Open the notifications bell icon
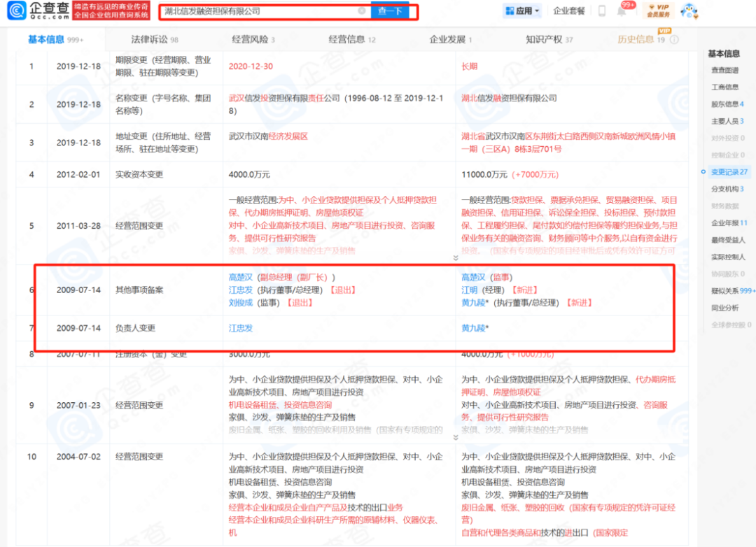The width and height of the screenshot is (756, 547). tap(621, 11)
